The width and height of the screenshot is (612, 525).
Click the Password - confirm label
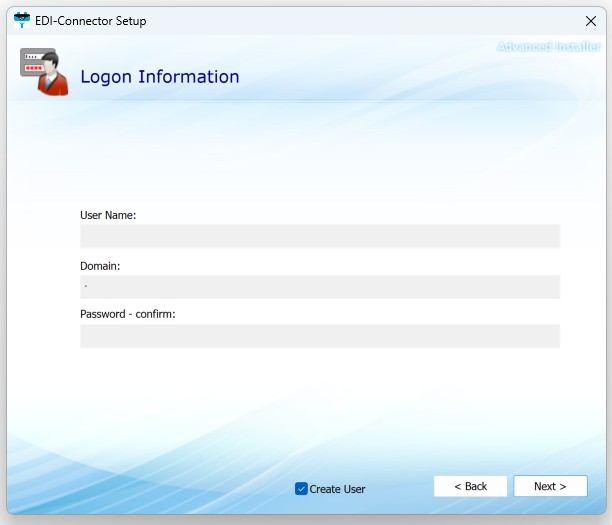(128, 314)
